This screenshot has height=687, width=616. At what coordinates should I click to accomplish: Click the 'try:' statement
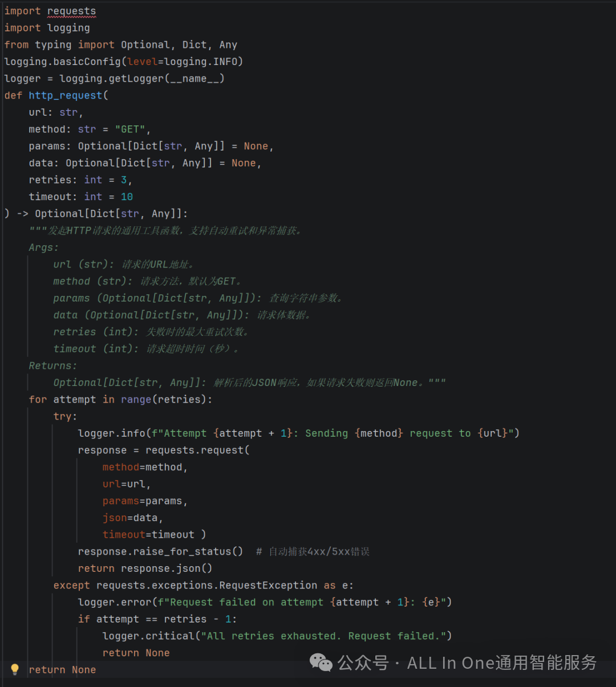(x=65, y=417)
